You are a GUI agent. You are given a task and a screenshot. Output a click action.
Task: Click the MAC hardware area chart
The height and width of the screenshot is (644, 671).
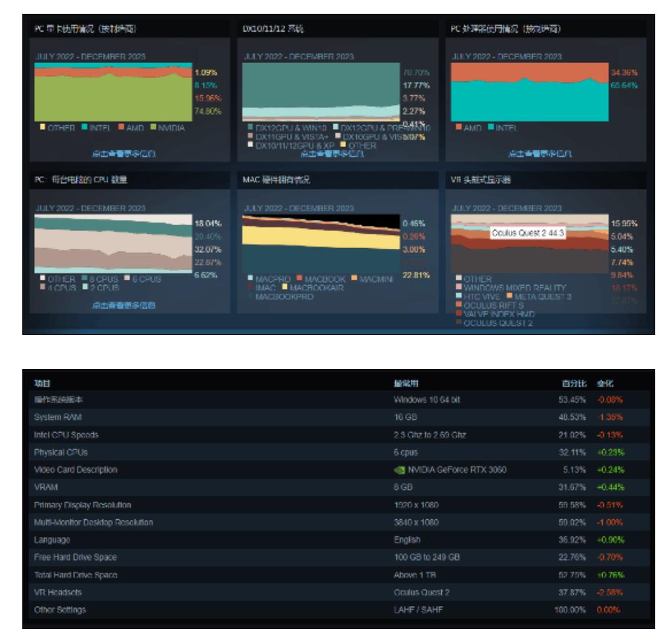(321, 244)
